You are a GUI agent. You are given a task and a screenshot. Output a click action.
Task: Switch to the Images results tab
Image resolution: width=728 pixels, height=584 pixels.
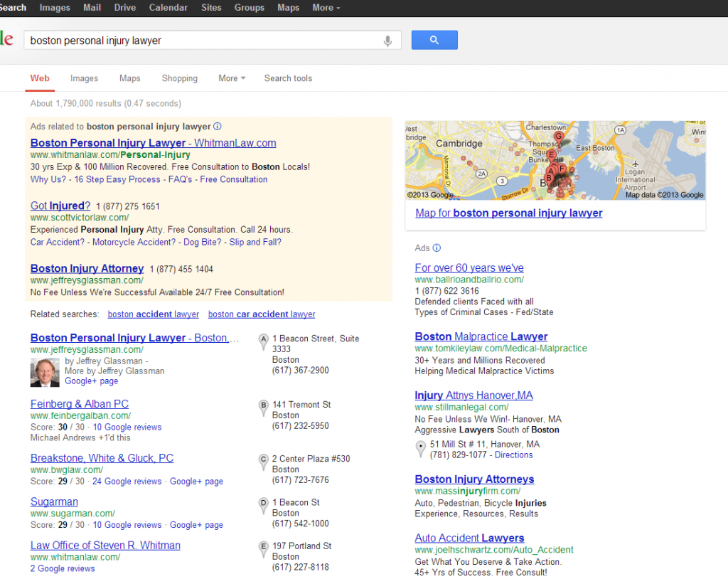pyautogui.click(x=84, y=78)
